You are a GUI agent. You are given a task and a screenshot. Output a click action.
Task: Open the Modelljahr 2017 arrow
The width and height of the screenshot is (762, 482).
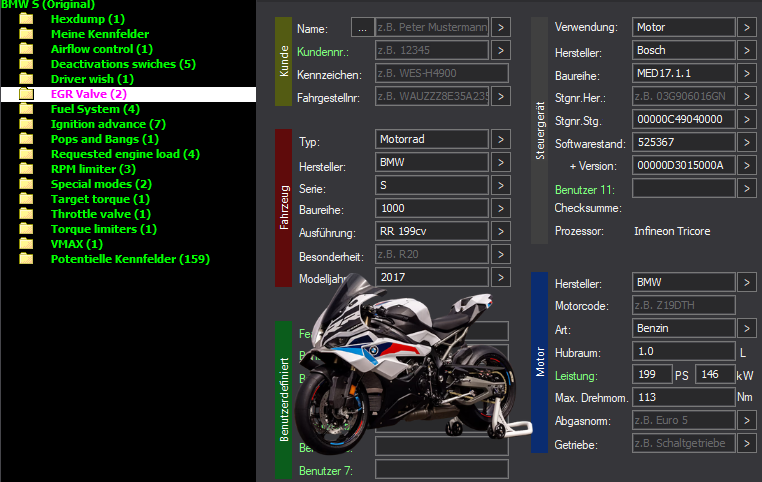[501, 277]
